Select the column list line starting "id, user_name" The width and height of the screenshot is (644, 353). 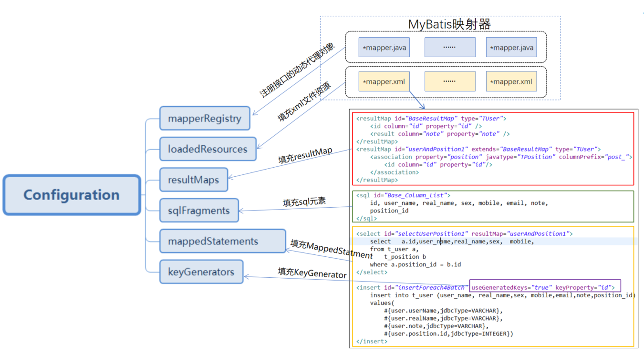coord(459,203)
